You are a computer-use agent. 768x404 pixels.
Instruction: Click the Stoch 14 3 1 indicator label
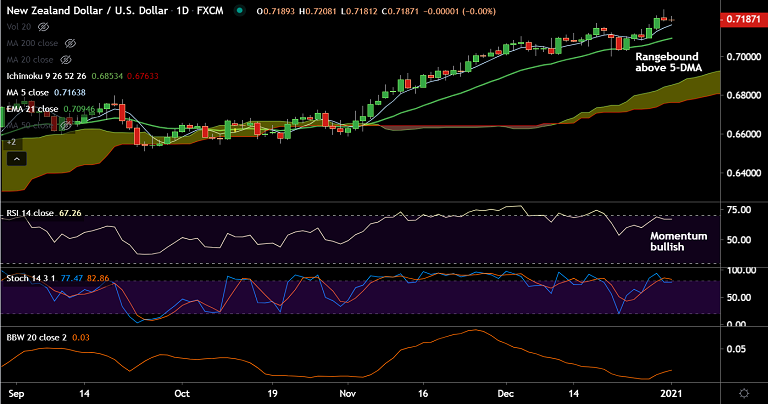pos(31,278)
